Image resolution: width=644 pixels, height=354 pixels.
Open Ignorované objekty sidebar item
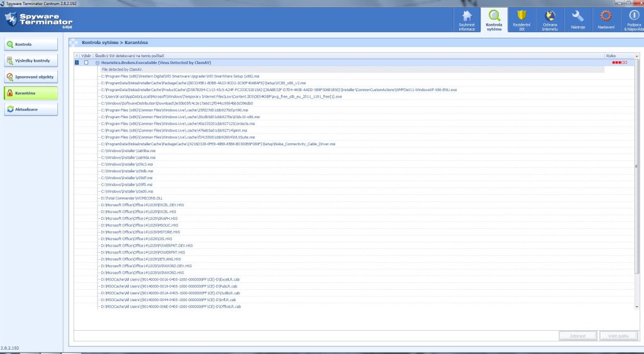coord(31,77)
